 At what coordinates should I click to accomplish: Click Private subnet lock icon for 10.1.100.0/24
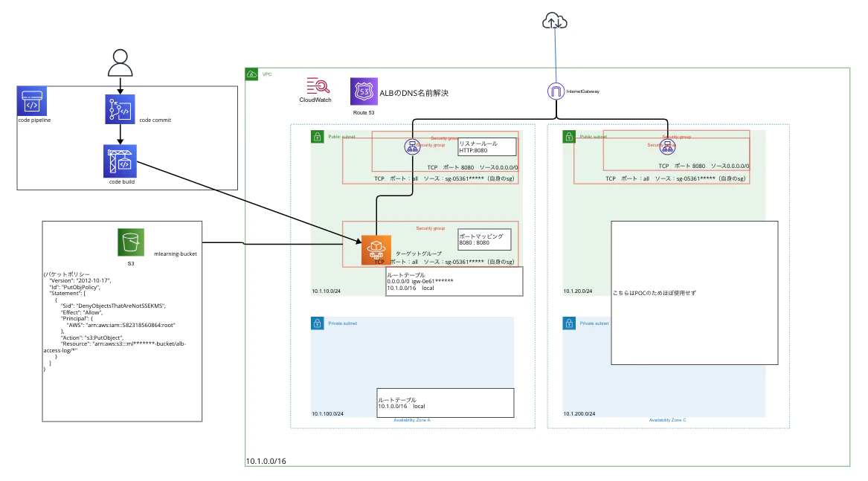pos(317,323)
